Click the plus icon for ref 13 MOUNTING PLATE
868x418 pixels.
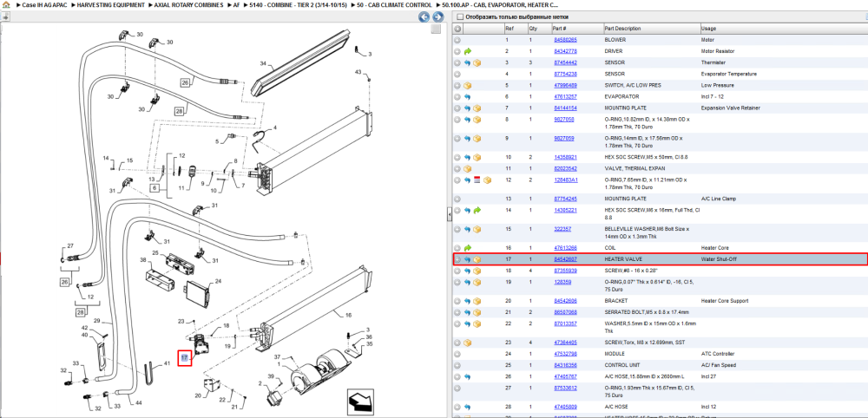click(x=457, y=199)
